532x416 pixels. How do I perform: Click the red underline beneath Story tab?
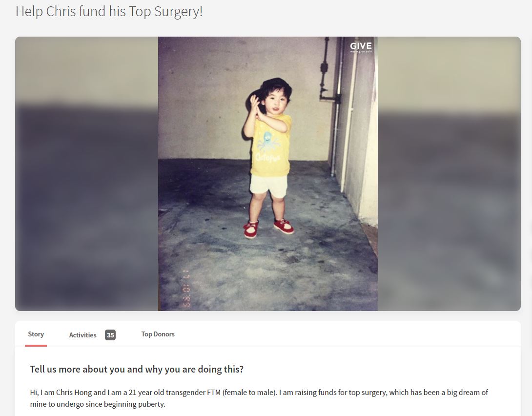coord(36,345)
